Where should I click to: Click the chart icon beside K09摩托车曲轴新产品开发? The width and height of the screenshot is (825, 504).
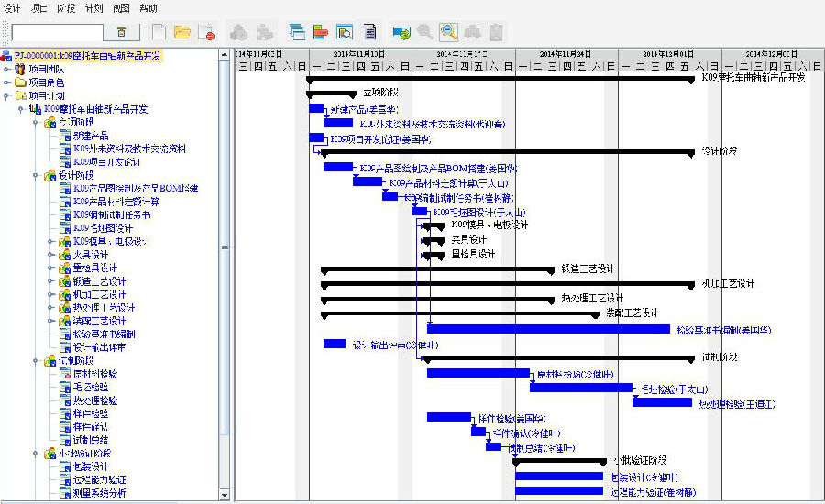pos(35,109)
